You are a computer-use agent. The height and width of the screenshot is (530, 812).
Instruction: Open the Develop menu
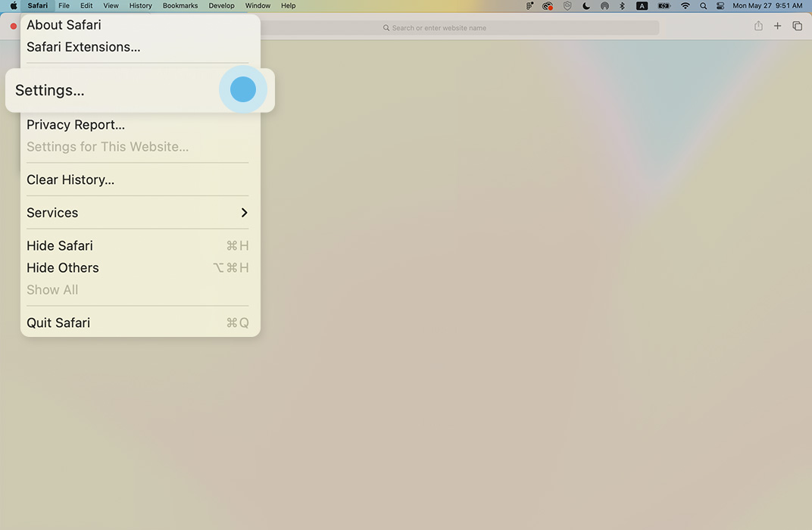pyautogui.click(x=221, y=6)
